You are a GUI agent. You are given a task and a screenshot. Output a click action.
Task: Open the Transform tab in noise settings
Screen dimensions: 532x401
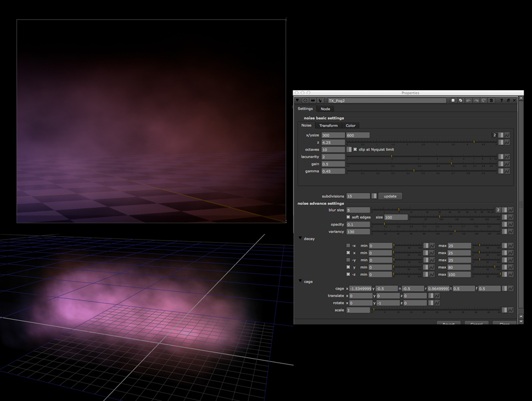(328, 126)
